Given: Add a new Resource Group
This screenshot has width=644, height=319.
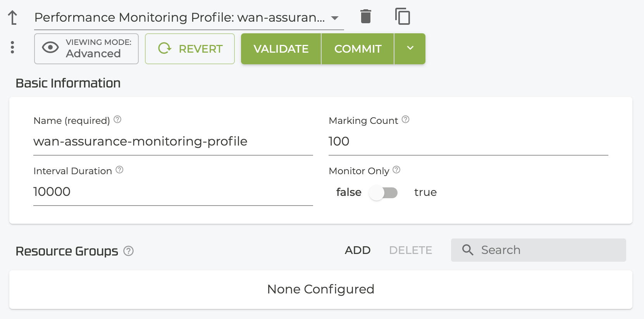Looking at the screenshot, I should point(357,250).
